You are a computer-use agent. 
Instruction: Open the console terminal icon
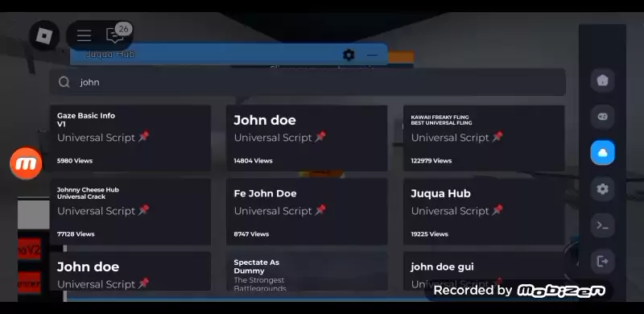point(602,225)
